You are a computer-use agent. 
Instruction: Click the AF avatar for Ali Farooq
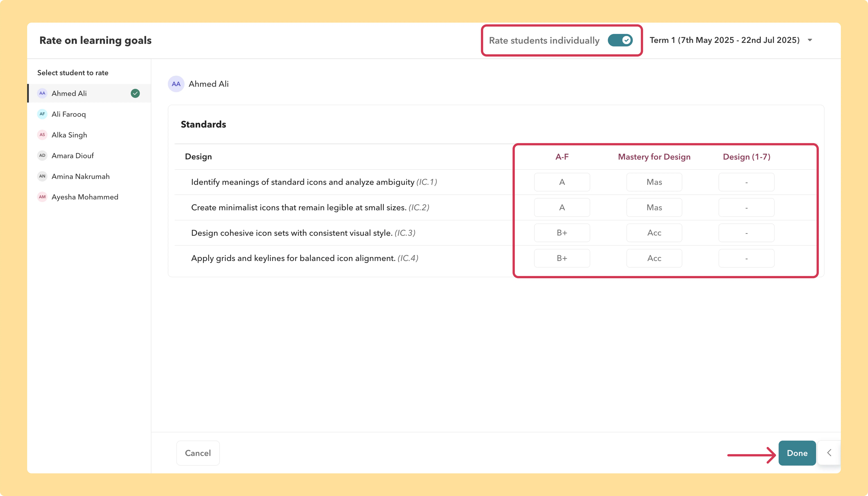(42, 114)
